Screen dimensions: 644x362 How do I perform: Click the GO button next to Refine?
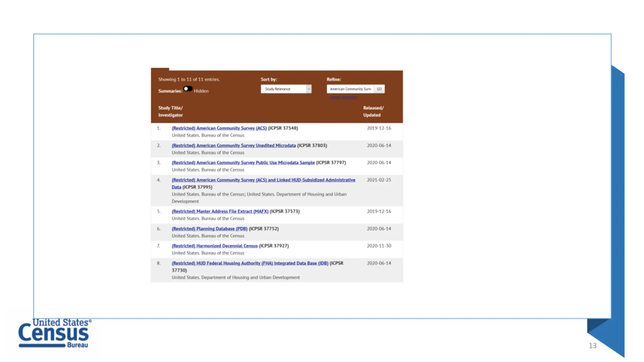click(x=379, y=89)
